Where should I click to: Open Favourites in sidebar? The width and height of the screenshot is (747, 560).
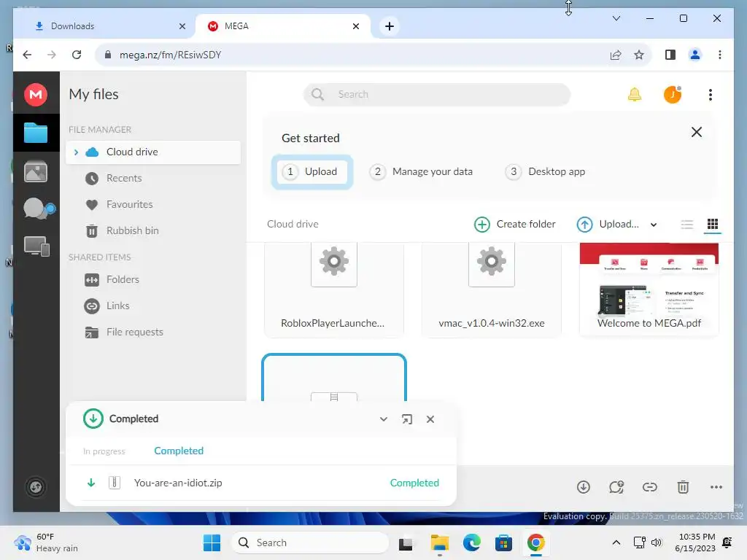point(129,204)
